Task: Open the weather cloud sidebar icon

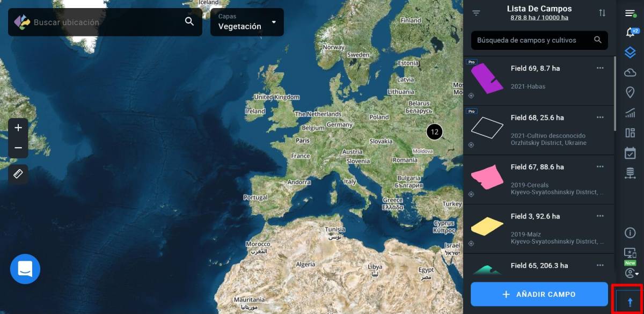Action: 630,72
